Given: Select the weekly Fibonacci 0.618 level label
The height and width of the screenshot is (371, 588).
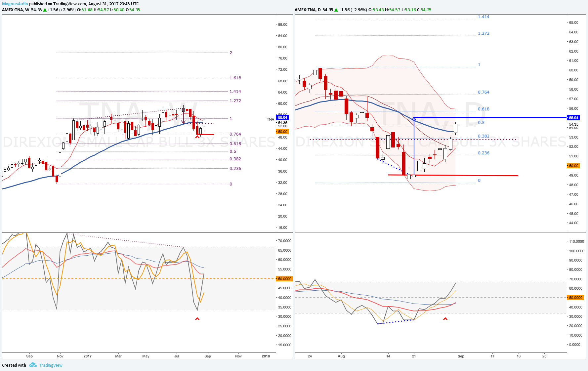Looking at the screenshot, I should point(235,144).
